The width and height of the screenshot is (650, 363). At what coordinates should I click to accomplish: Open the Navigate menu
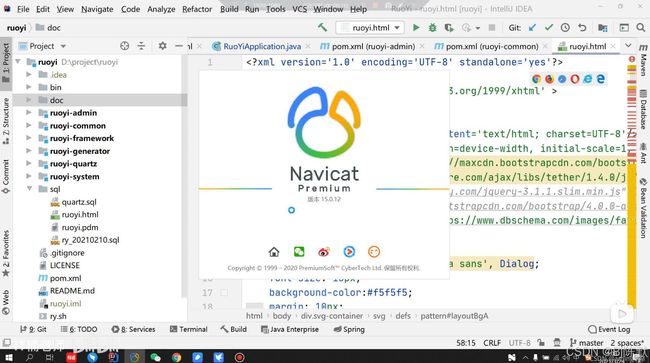click(x=97, y=9)
